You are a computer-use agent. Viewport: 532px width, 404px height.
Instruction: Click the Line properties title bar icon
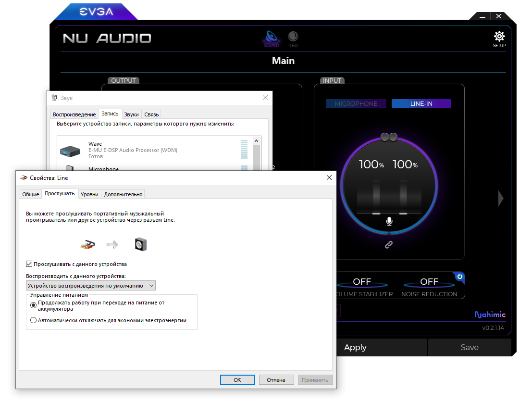click(x=24, y=177)
